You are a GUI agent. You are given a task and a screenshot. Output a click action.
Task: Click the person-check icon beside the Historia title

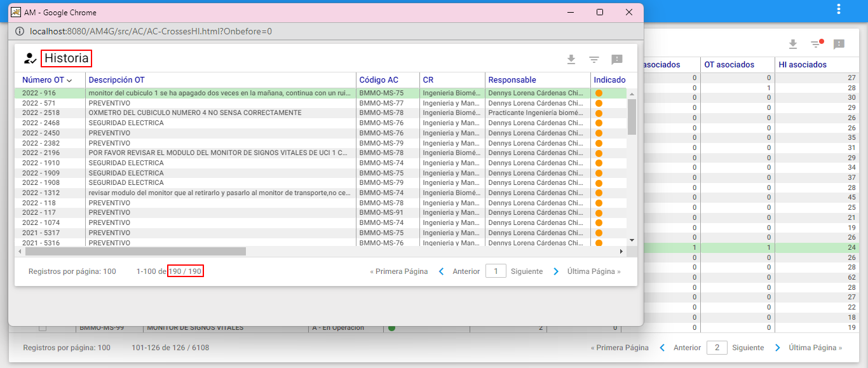tap(30, 58)
